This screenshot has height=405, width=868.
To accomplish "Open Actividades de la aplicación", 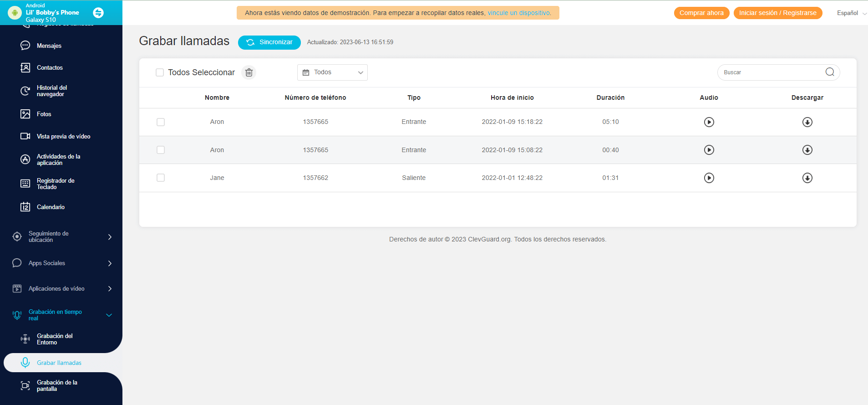I will (x=58, y=159).
